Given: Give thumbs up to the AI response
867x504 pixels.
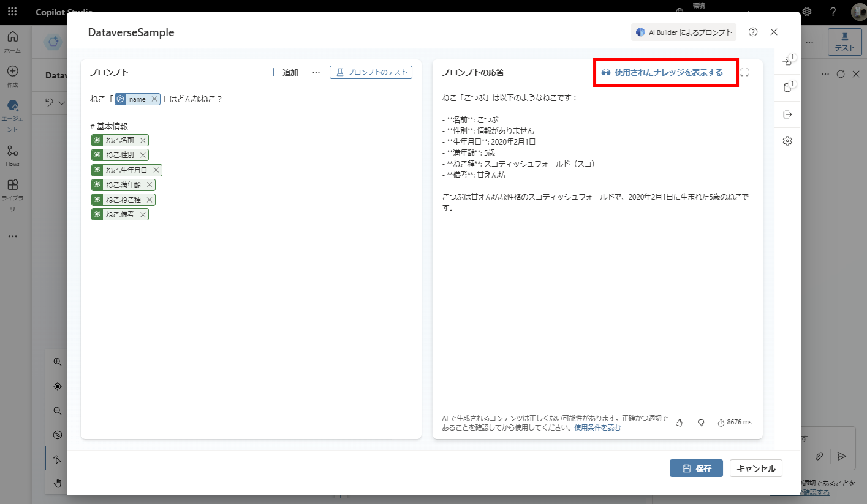Looking at the screenshot, I should tap(679, 422).
